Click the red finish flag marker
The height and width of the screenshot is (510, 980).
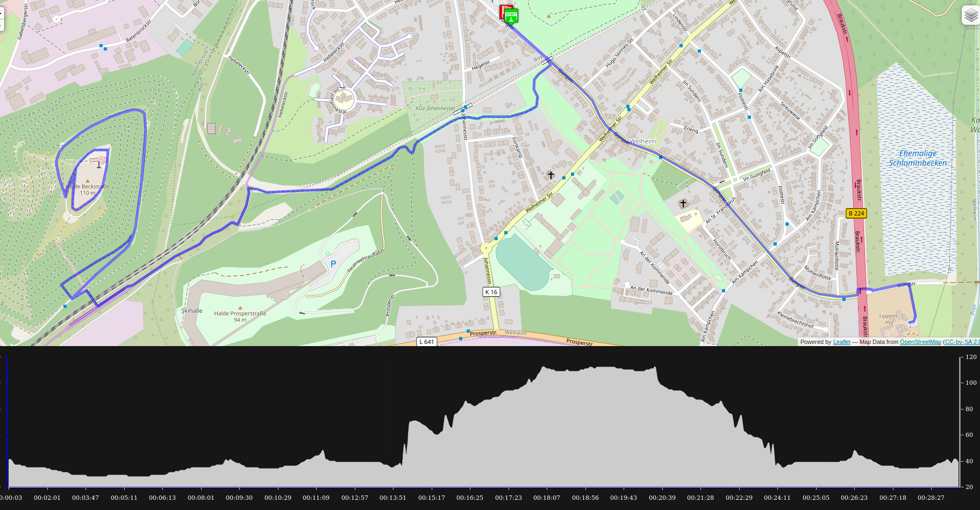pos(504,10)
